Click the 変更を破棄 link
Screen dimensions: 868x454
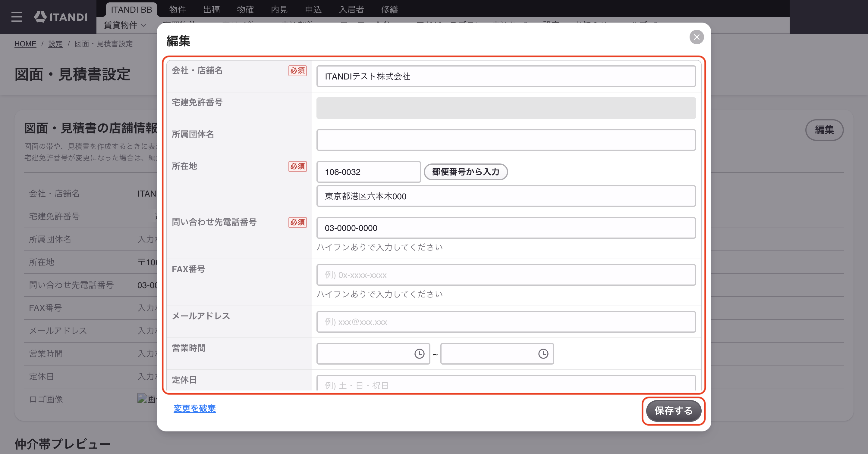click(x=194, y=408)
